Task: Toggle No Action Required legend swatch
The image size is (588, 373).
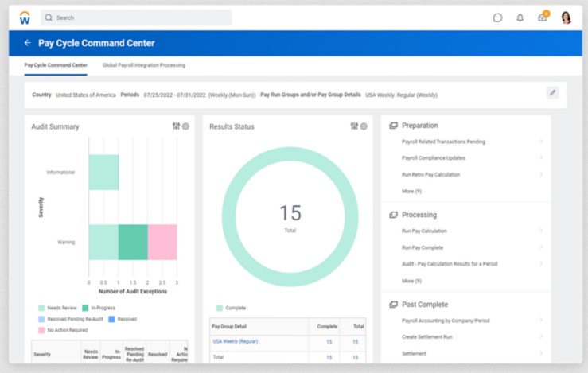Action: point(41,330)
